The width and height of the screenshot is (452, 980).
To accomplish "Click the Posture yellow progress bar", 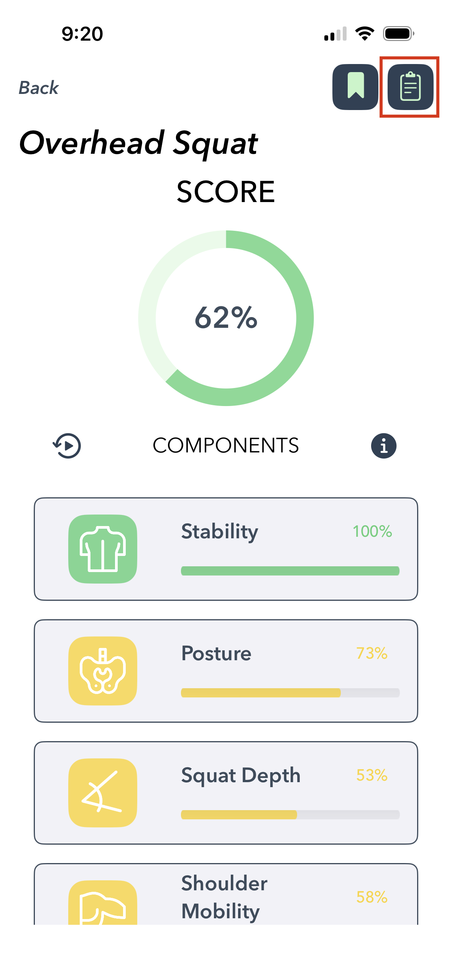I will coord(290,693).
